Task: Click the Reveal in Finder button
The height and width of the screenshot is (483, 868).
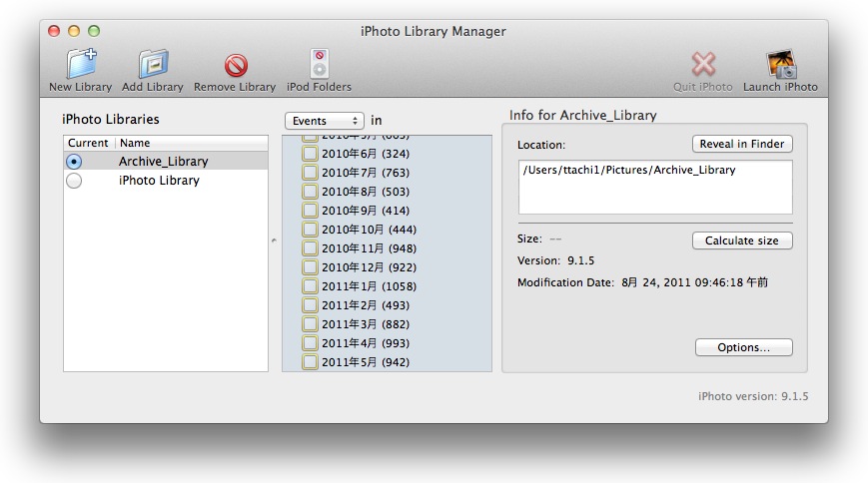Action: [x=742, y=144]
